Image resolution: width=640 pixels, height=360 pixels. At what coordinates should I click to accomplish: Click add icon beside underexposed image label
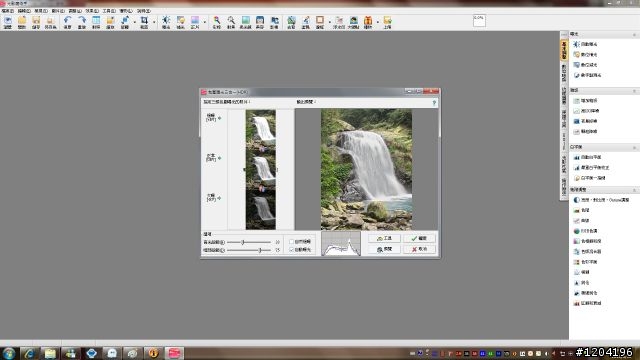(x=220, y=198)
